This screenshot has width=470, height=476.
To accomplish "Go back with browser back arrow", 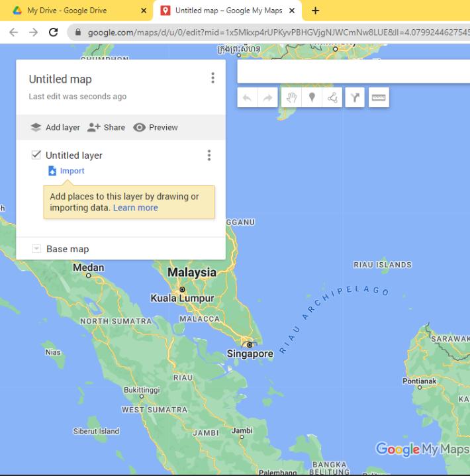I will [13, 32].
